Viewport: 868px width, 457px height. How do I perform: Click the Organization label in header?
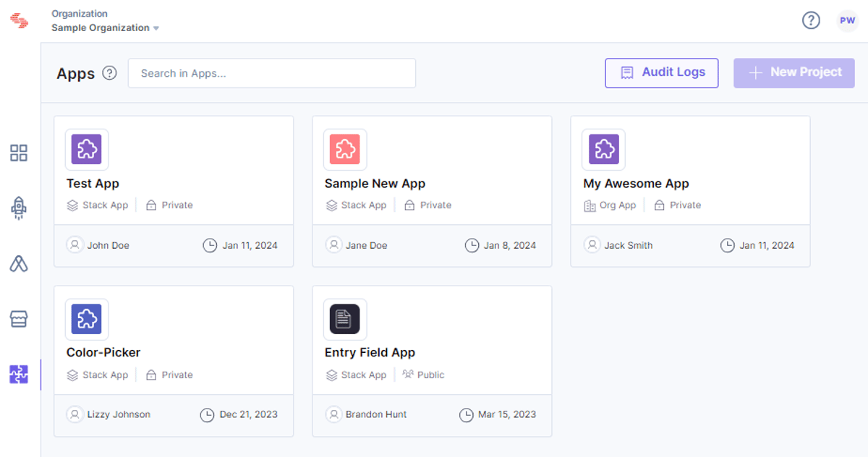click(x=80, y=14)
